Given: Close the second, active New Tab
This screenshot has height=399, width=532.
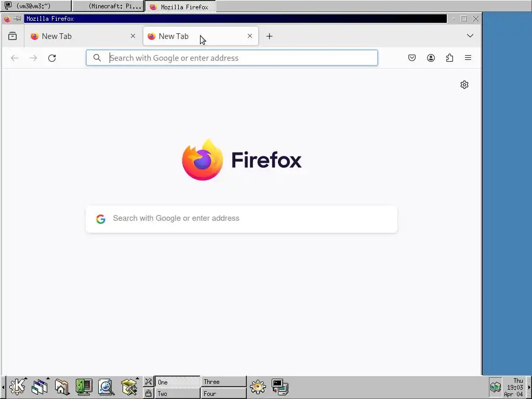Looking at the screenshot, I should tap(250, 36).
